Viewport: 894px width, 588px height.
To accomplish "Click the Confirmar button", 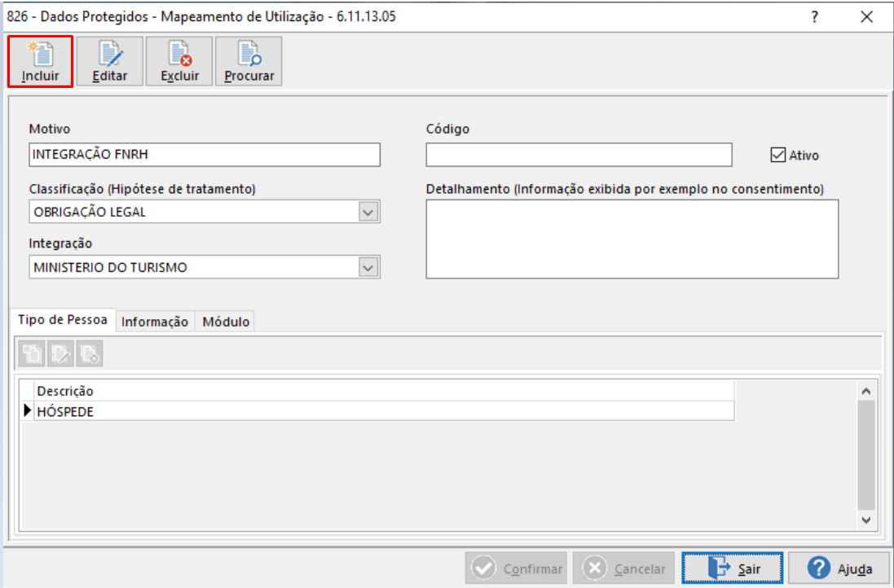I will click(x=516, y=568).
